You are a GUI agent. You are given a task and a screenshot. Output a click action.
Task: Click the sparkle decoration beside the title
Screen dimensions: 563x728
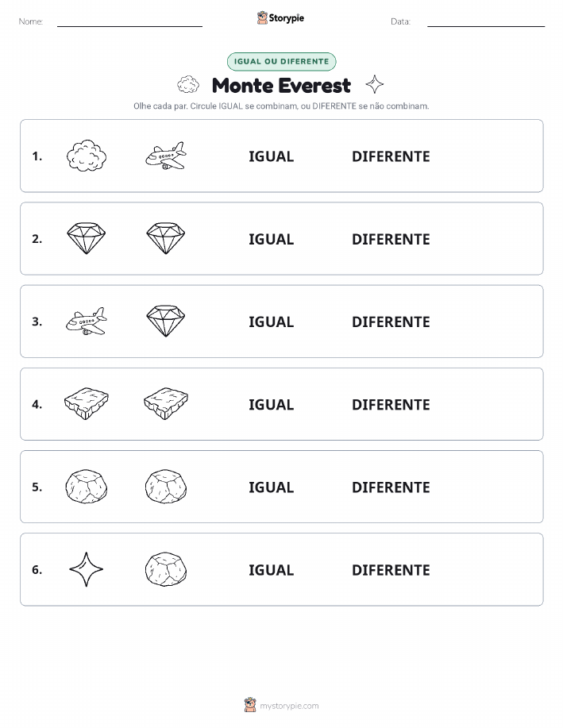pos(374,84)
